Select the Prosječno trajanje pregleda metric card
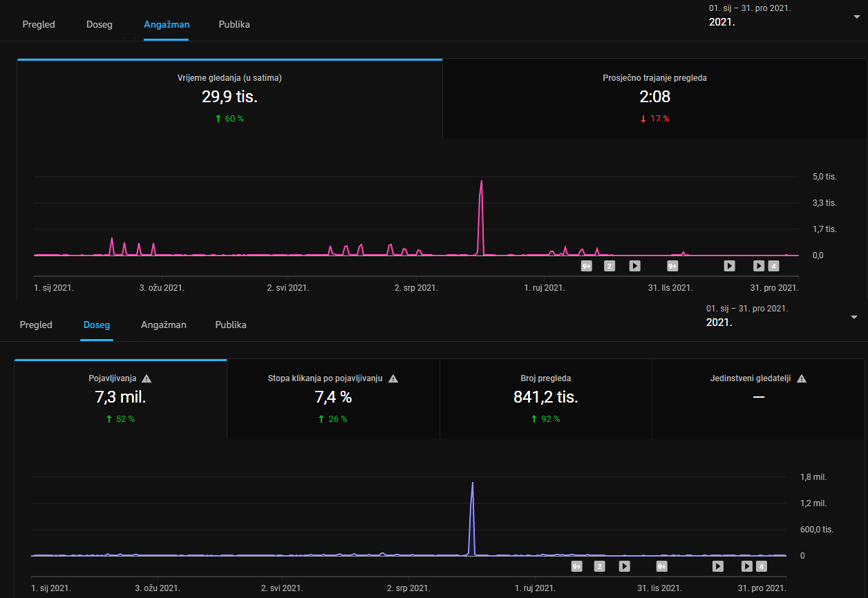The image size is (868, 598). [x=654, y=98]
